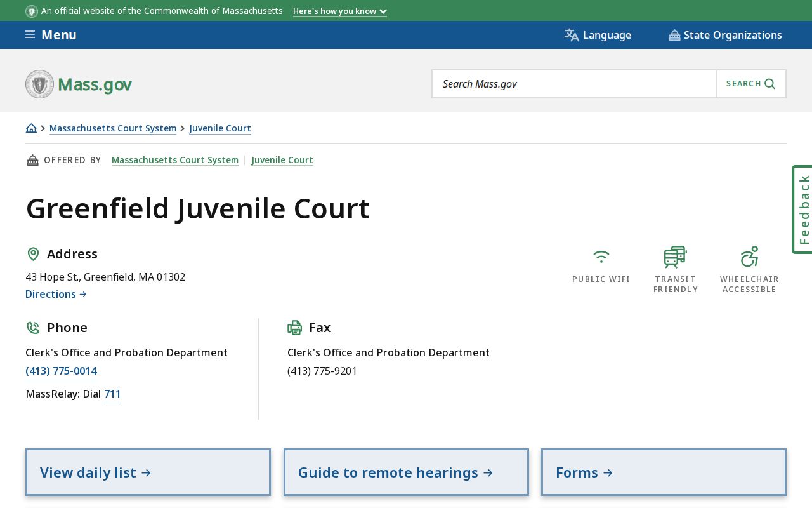Click the Massachusetts Court System breadcrumb link
This screenshot has width=812, height=508.
pyautogui.click(x=113, y=128)
